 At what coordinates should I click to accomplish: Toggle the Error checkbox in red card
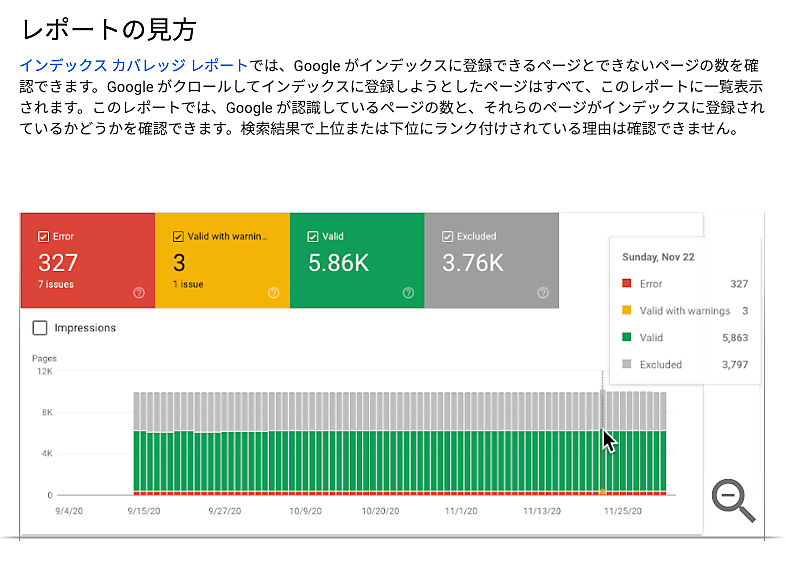43,237
